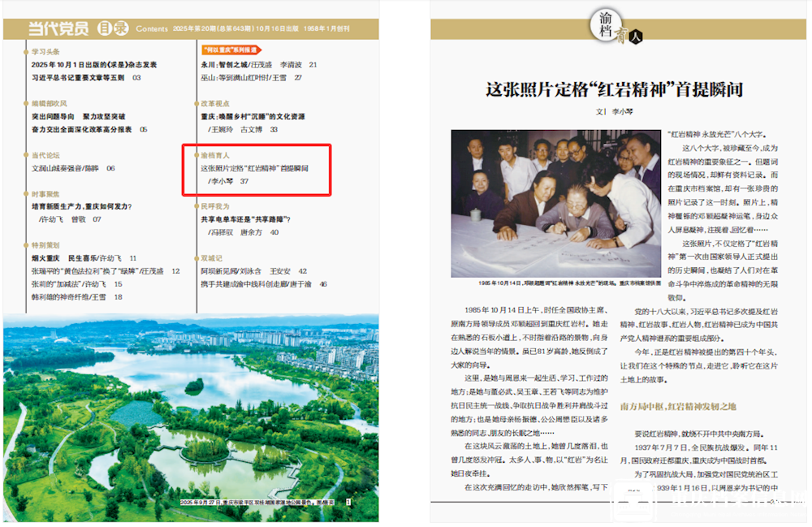Screen dimensions: 812x527
Task: Open the entry 培育新质生产力,重庆如何发力?
Action: coord(81,206)
